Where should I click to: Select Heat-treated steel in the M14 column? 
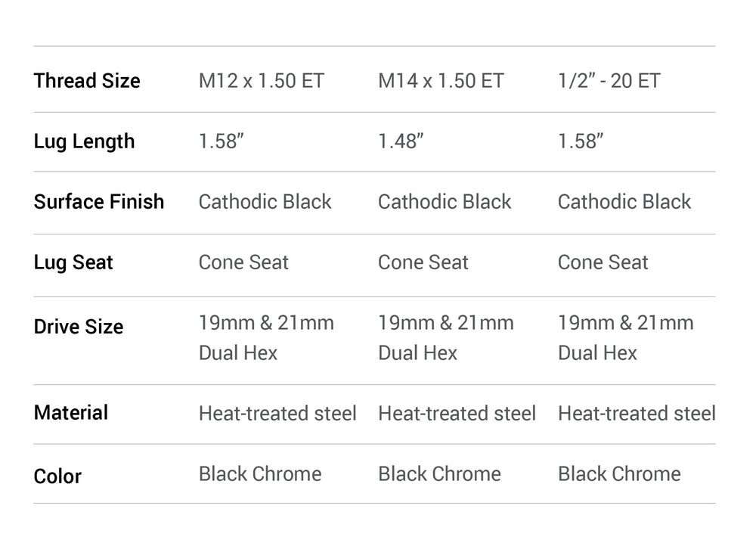(x=457, y=414)
